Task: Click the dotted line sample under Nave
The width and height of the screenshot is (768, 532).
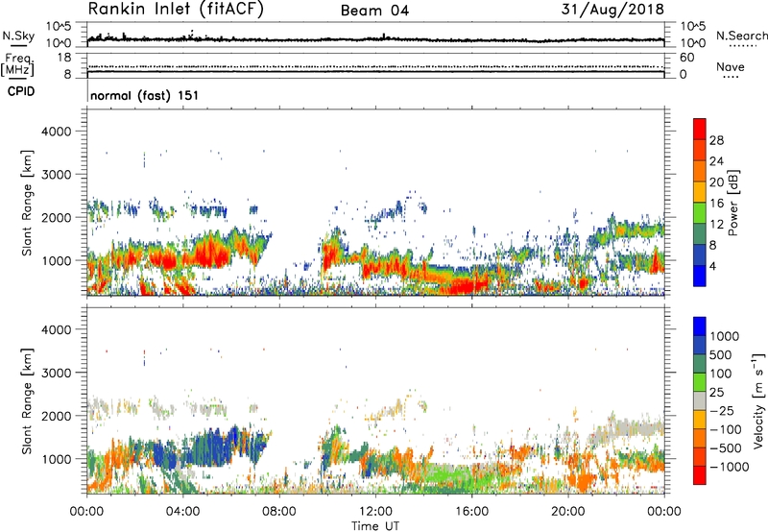Action: [x=731, y=77]
